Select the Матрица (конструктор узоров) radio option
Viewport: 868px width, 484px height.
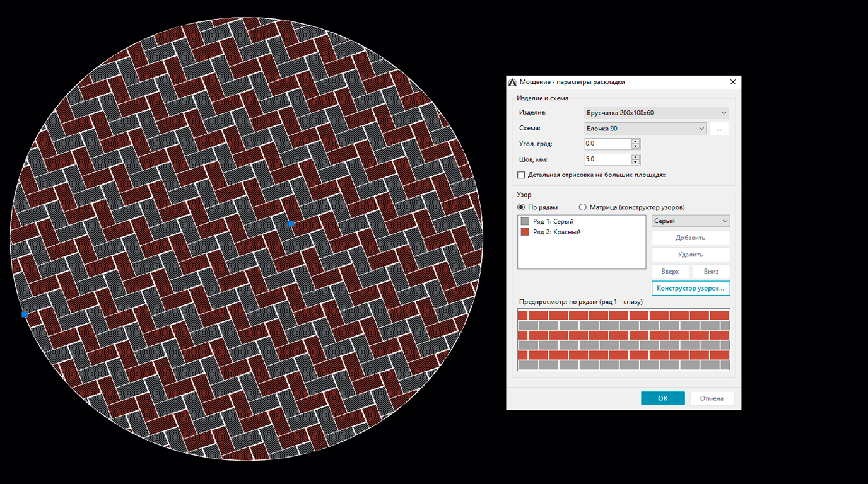(x=582, y=207)
